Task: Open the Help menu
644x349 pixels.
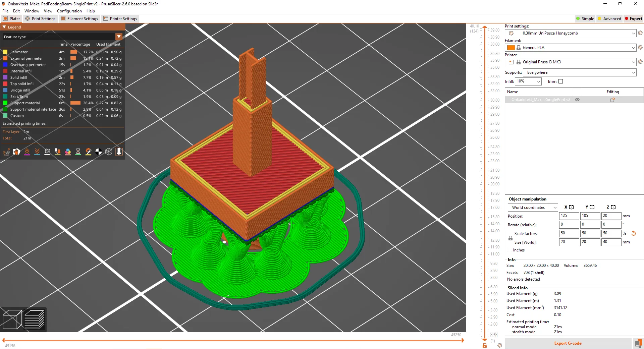Action: coord(91,11)
